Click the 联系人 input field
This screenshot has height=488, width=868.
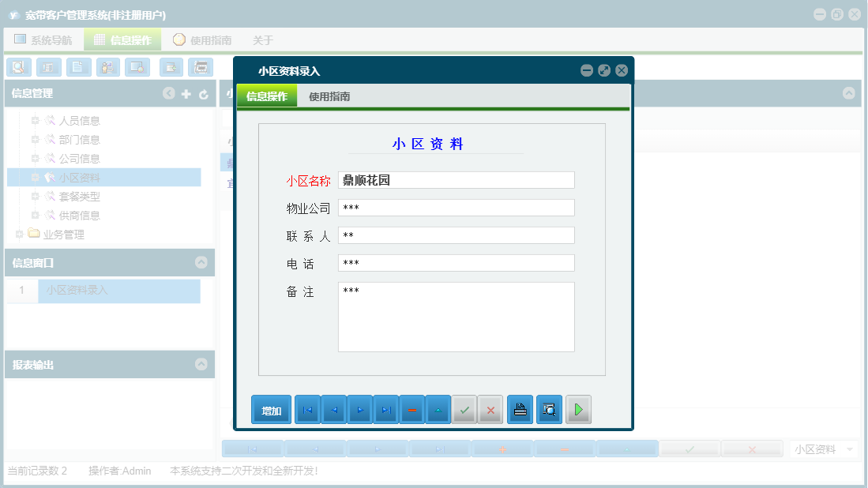tap(457, 235)
